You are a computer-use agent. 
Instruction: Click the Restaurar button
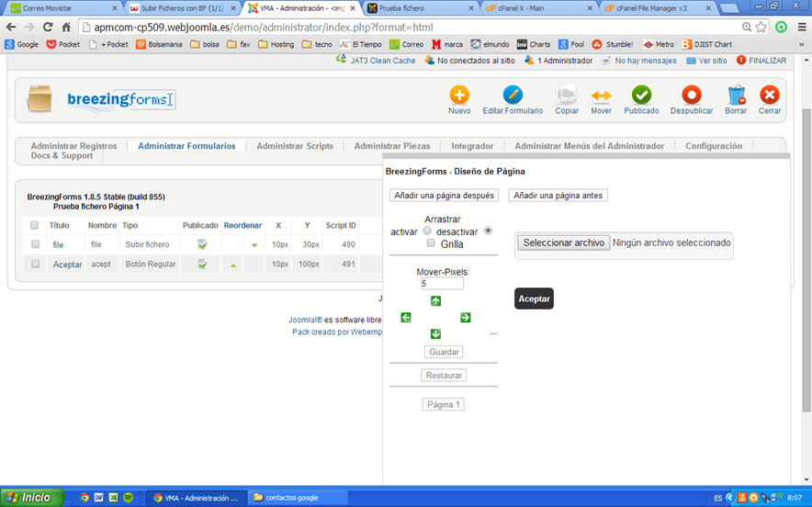pyautogui.click(x=444, y=375)
